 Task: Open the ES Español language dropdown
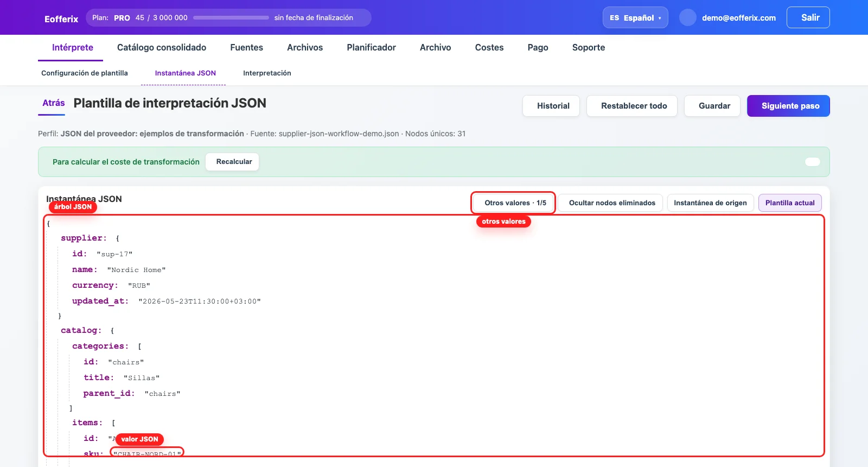click(635, 18)
